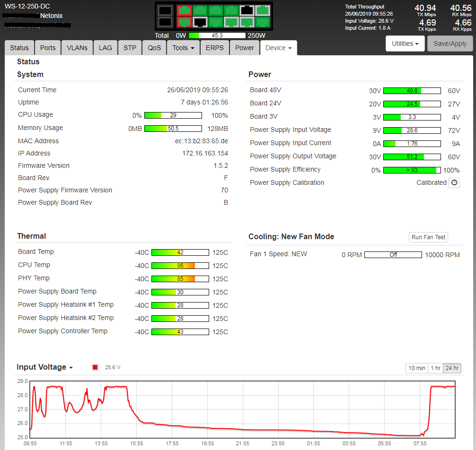Expand the Tools tab dropdown

click(x=184, y=48)
